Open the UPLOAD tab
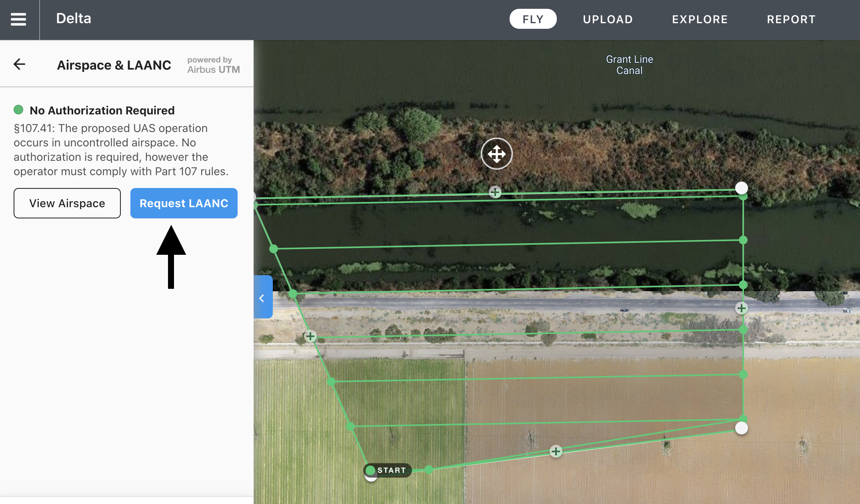Viewport: 860px width, 504px height. click(608, 19)
